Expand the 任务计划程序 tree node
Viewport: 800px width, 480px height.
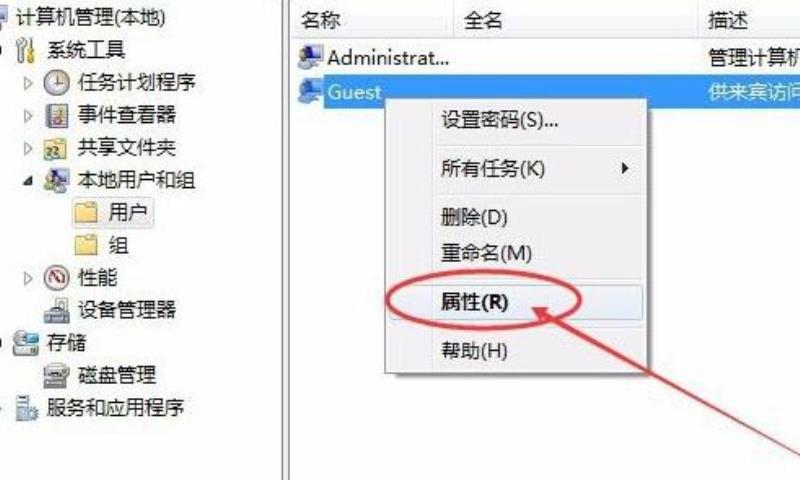pyautogui.click(x=28, y=83)
